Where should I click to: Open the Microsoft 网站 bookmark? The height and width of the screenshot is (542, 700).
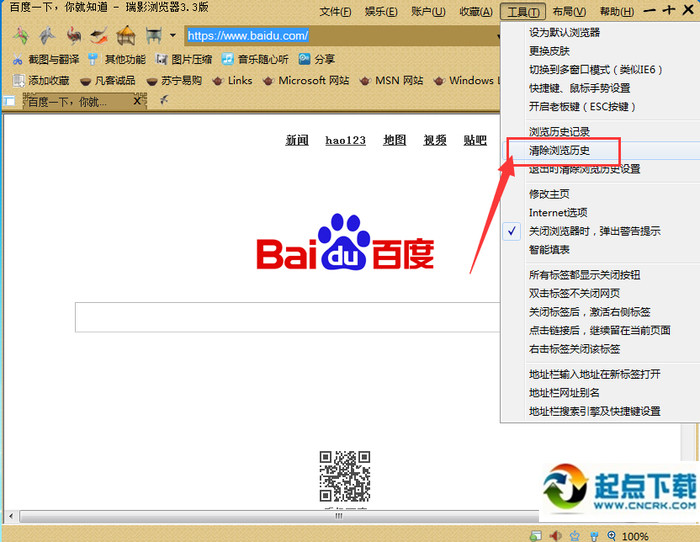click(x=306, y=80)
